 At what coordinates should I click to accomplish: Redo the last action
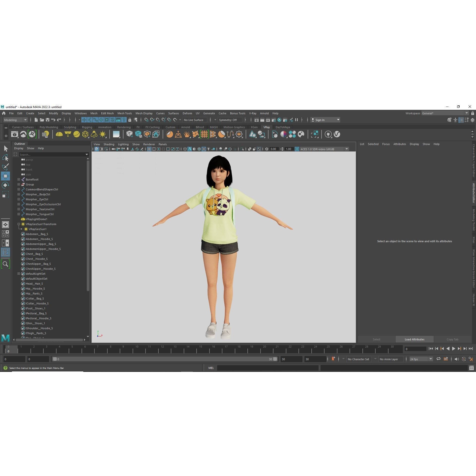59,120
